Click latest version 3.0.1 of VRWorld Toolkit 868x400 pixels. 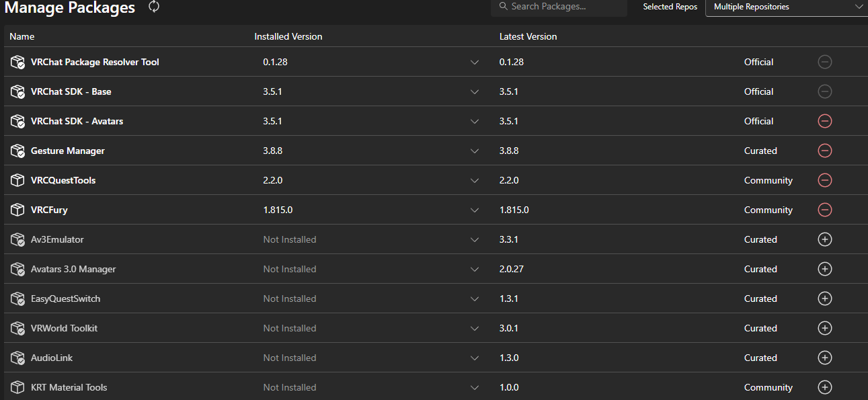[509, 328]
